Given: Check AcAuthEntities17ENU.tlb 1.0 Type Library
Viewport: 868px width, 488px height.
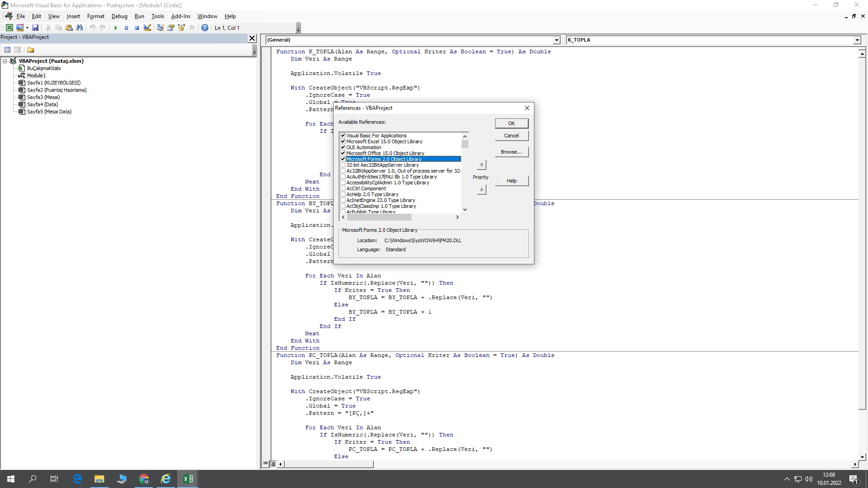Looking at the screenshot, I should [x=343, y=177].
